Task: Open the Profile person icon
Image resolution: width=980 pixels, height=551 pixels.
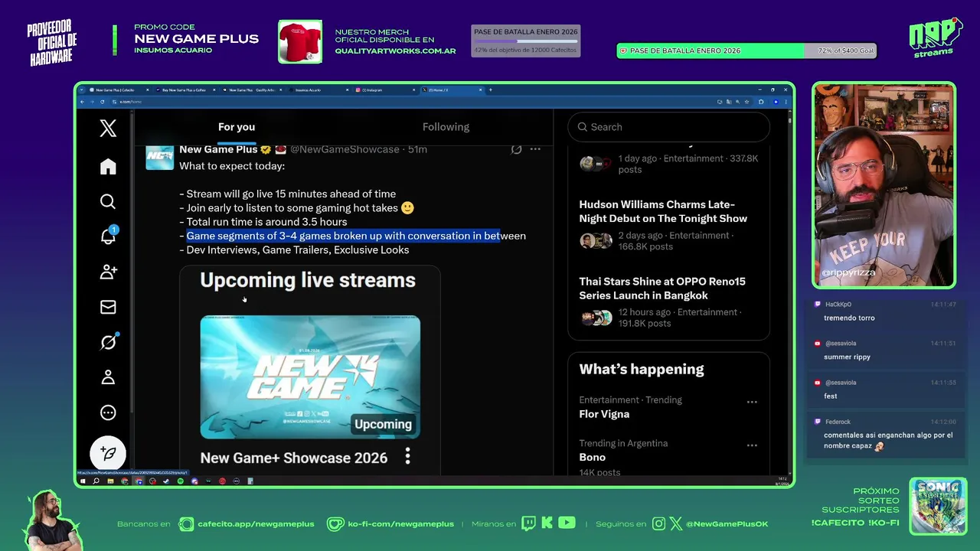Action: point(108,377)
